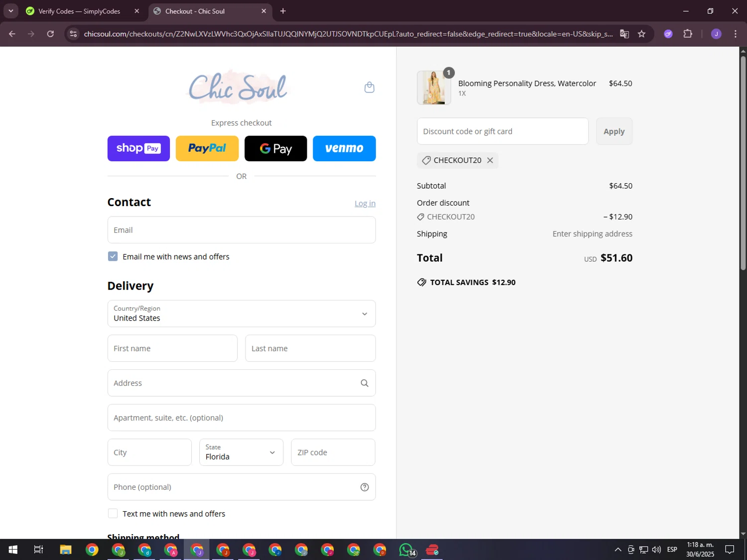Viewport: 747px width, 560px height.
Task: Click the Log in link
Action: click(x=365, y=204)
